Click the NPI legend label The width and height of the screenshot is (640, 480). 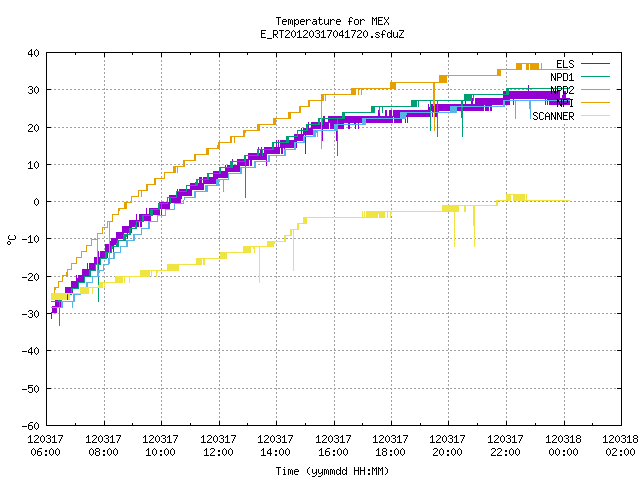[565, 103]
